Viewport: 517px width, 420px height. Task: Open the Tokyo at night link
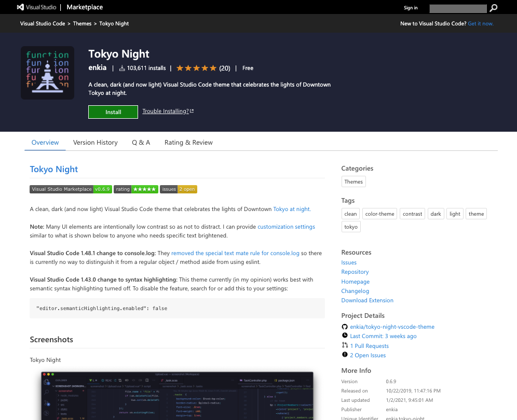[292, 209]
